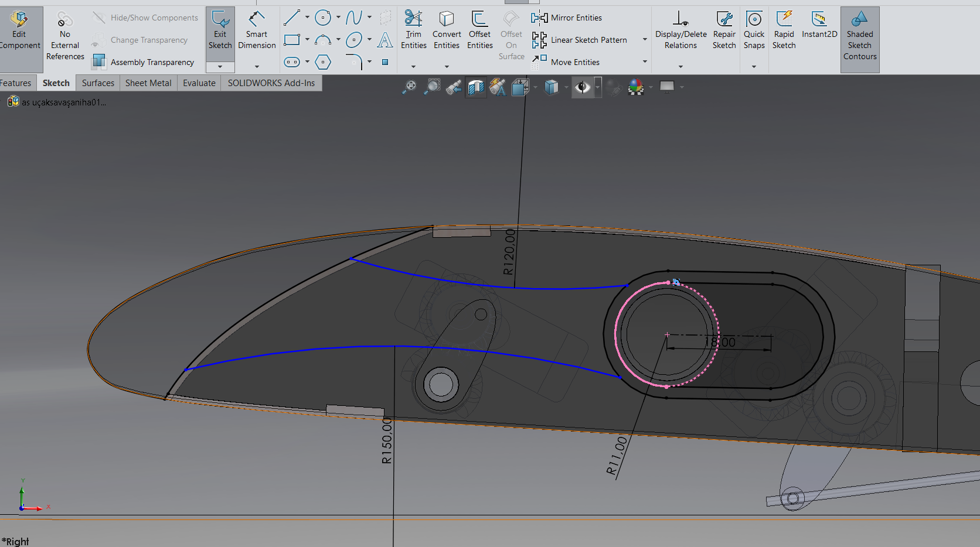Select the Line sketch tool

point(291,18)
